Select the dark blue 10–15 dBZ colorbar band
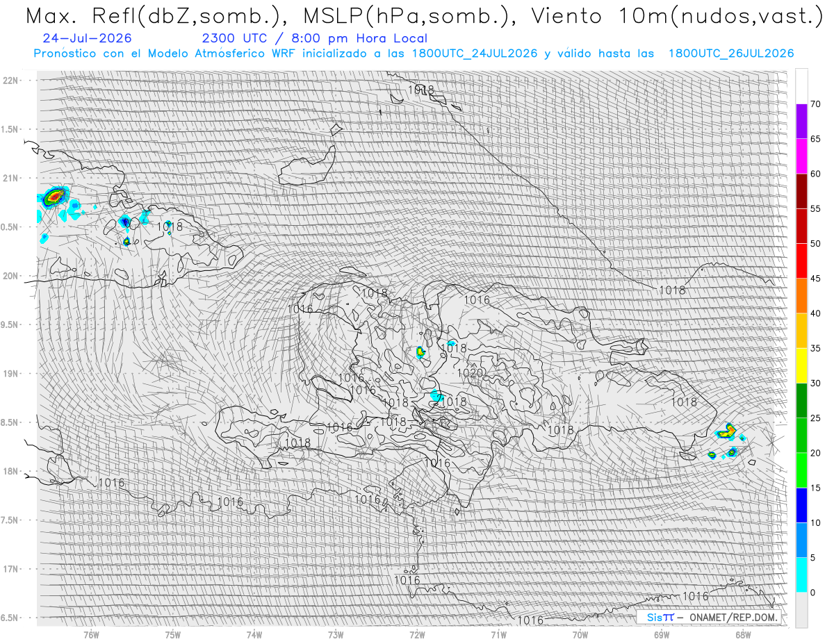This screenshot has width=834, height=644. pos(801,505)
